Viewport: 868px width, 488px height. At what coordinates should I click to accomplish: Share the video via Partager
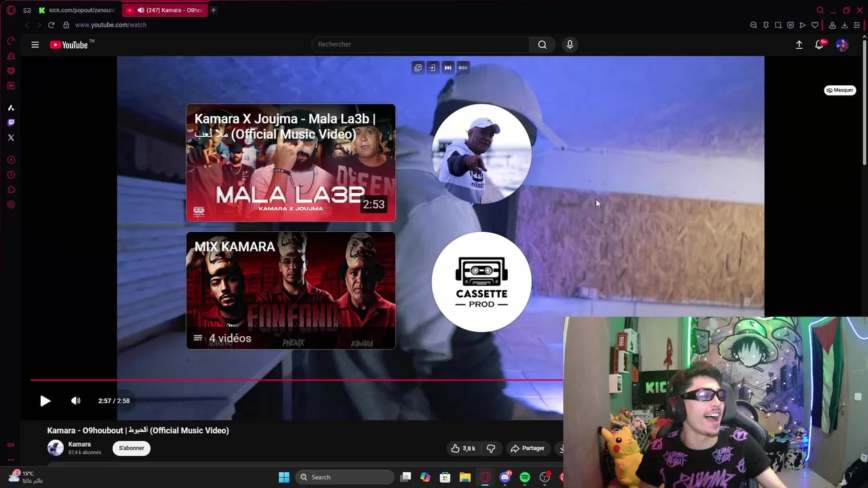(528, 448)
